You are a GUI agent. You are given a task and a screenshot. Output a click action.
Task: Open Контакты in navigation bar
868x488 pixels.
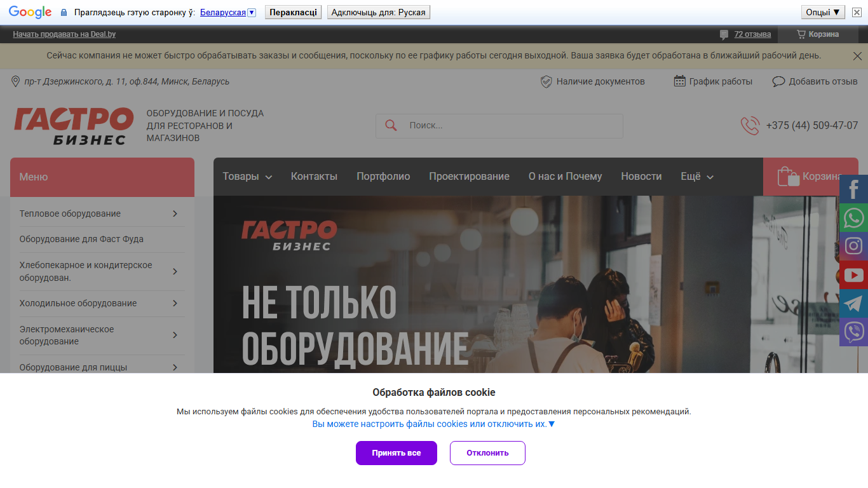click(x=314, y=177)
